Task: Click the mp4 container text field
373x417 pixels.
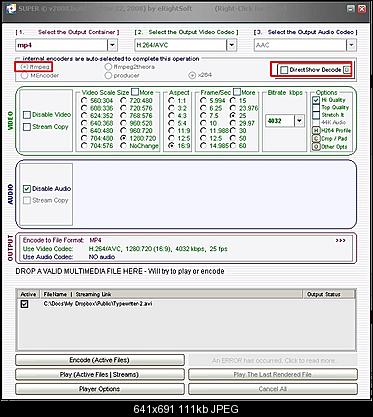Action: coord(61,45)
